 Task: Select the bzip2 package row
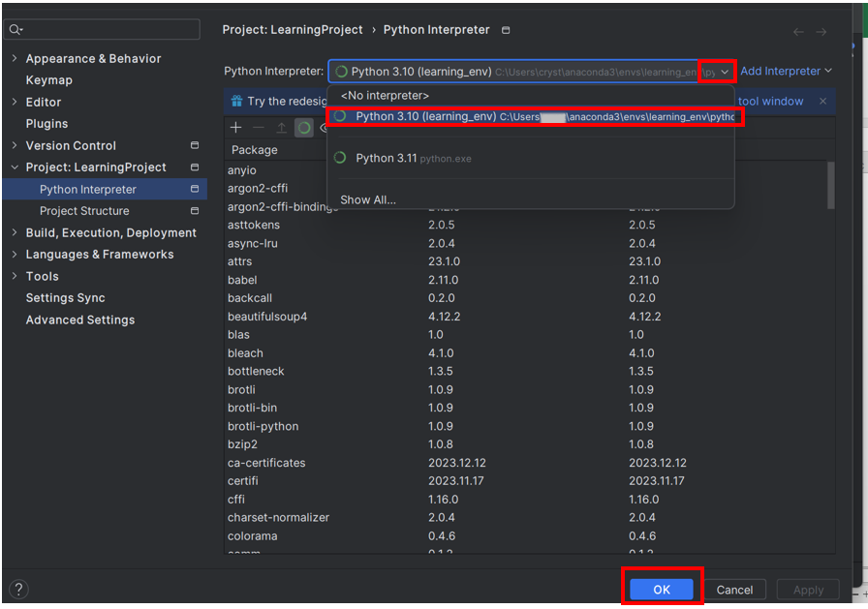click(526, 444)
